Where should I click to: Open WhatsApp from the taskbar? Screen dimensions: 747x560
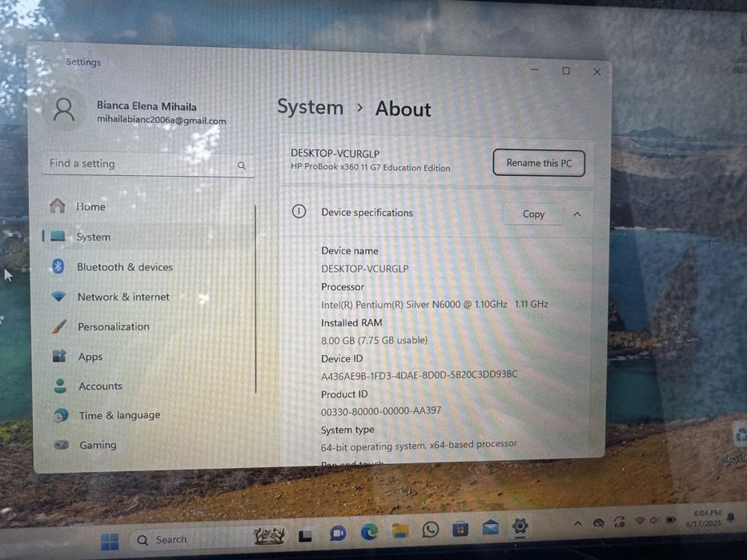tap(431, 530)
